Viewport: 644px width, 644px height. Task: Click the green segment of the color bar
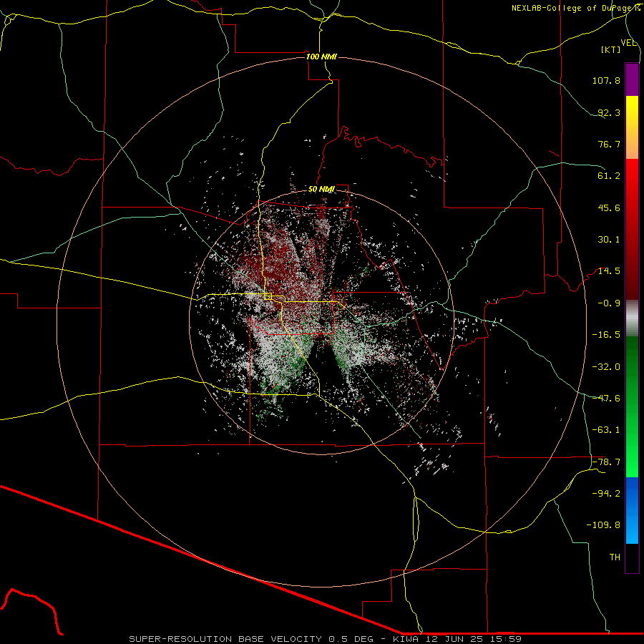[x=632, y=406]
